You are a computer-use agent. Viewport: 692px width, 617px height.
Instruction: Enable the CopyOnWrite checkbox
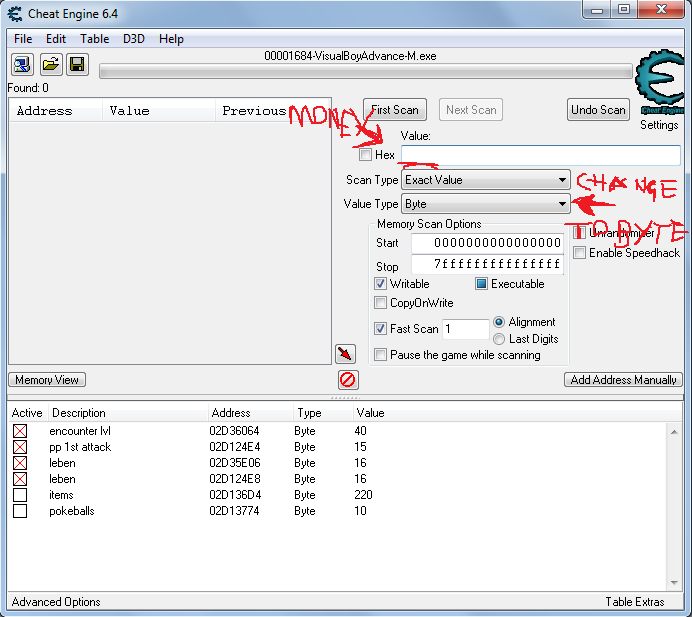[x=380, y=303]
